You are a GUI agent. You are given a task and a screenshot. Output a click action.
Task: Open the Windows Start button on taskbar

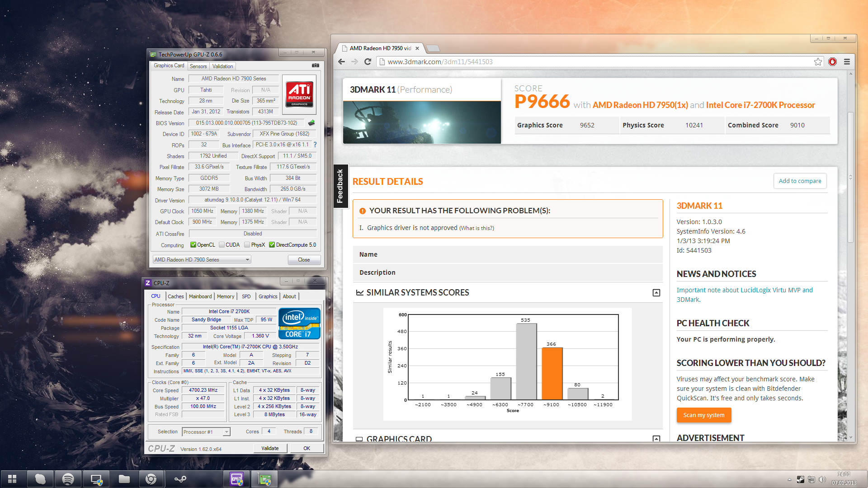(12, 479)
